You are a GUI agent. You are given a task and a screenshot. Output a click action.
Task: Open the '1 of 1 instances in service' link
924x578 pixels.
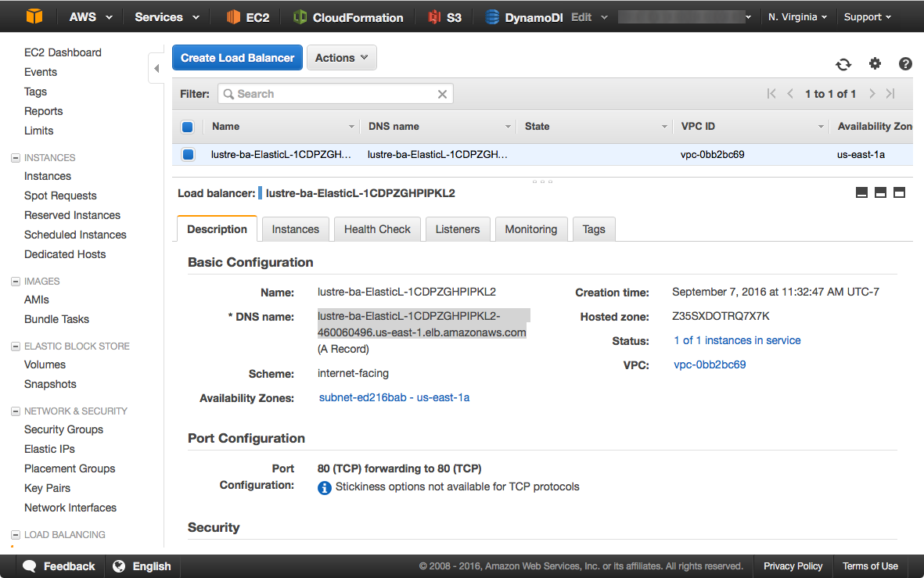[737, 340]
